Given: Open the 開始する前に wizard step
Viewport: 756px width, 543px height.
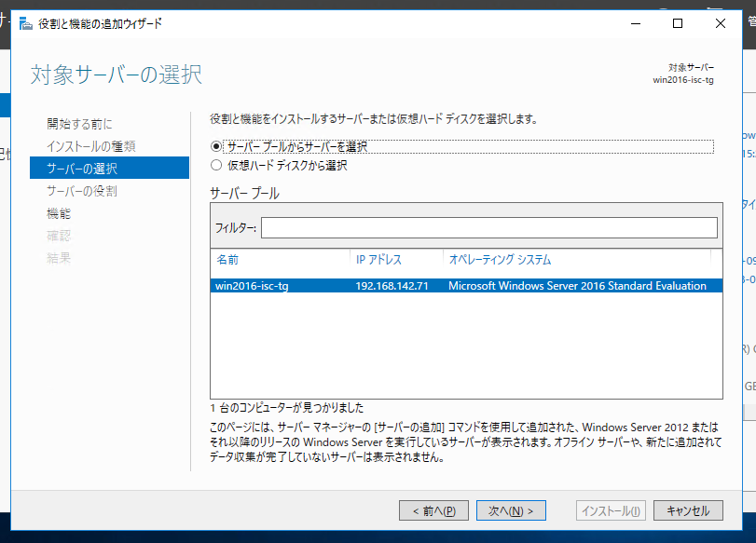Looking at the screenshot, I should point(79,124).
